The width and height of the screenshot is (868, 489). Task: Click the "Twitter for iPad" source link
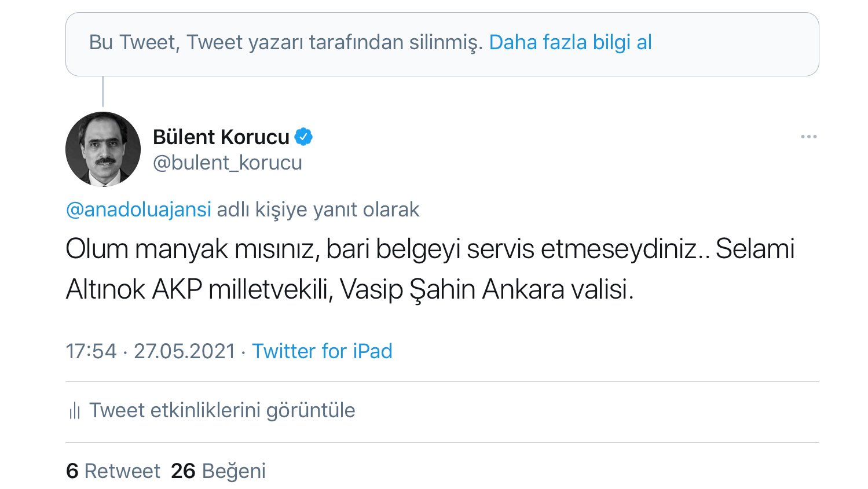pyautogui.click(x=322, y=351)
